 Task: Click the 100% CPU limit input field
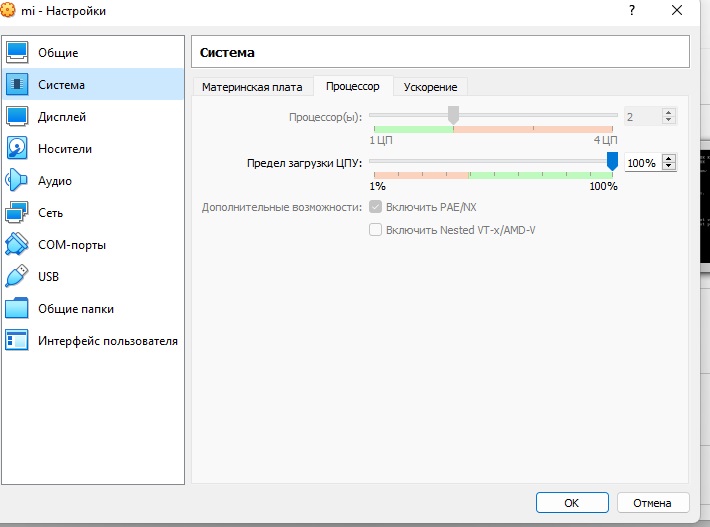click(x=642, y=162)
